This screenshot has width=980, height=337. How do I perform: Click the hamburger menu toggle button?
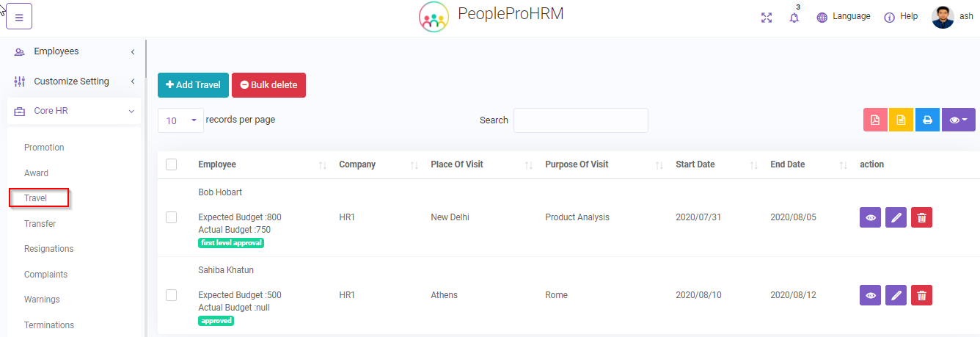(19, 17)
